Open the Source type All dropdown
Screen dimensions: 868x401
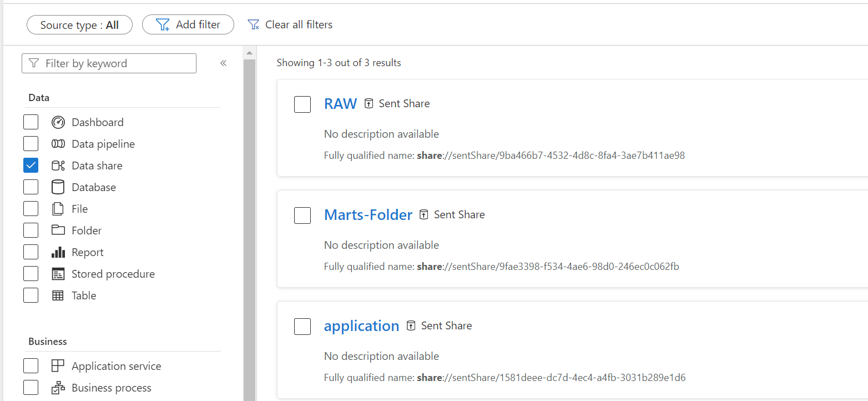[79, 25]
